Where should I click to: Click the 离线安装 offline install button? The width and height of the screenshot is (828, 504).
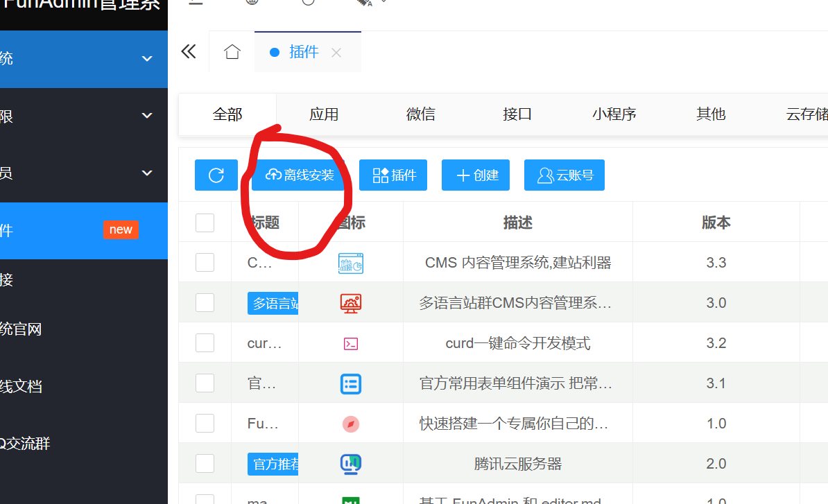pos(300,175)
